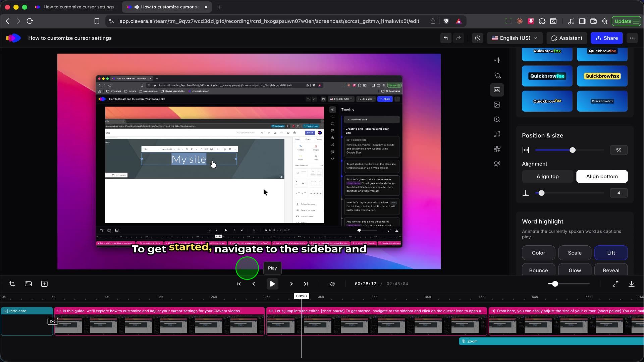Click the crop icon above the timeline
This screenshot has width=644, height=362.
tap(12, 284)
